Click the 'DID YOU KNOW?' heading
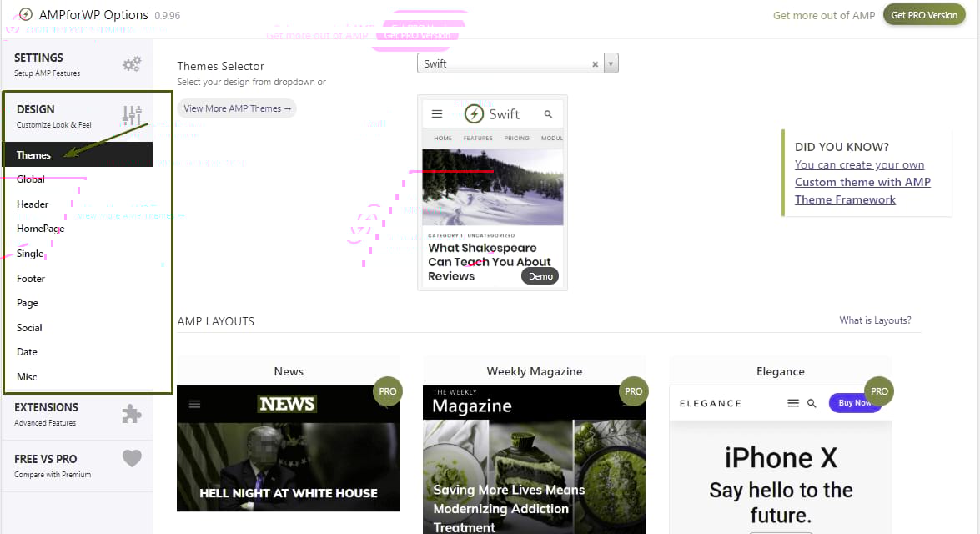Viewport: 980px width, 534px height. click(x=842, y=147)
